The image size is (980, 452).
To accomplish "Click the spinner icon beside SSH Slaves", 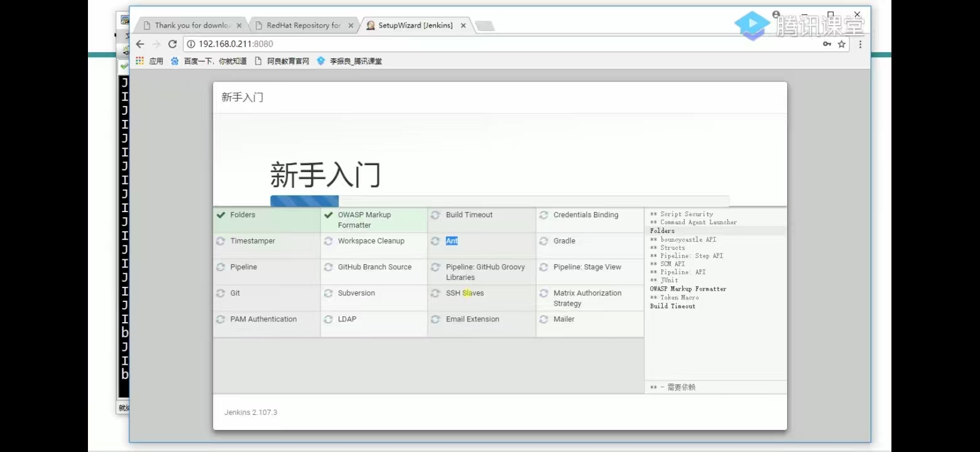I will click(435, 293).
